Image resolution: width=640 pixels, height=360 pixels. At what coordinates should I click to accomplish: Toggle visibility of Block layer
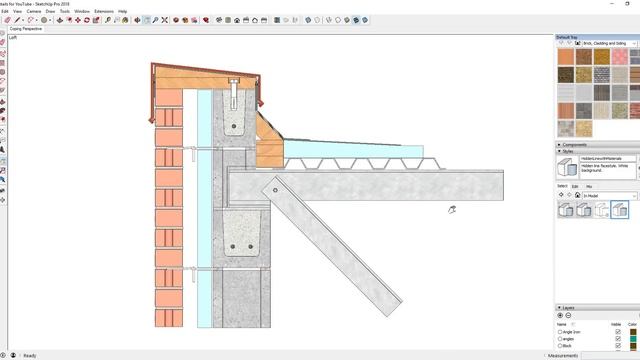(x=618, y=346)
